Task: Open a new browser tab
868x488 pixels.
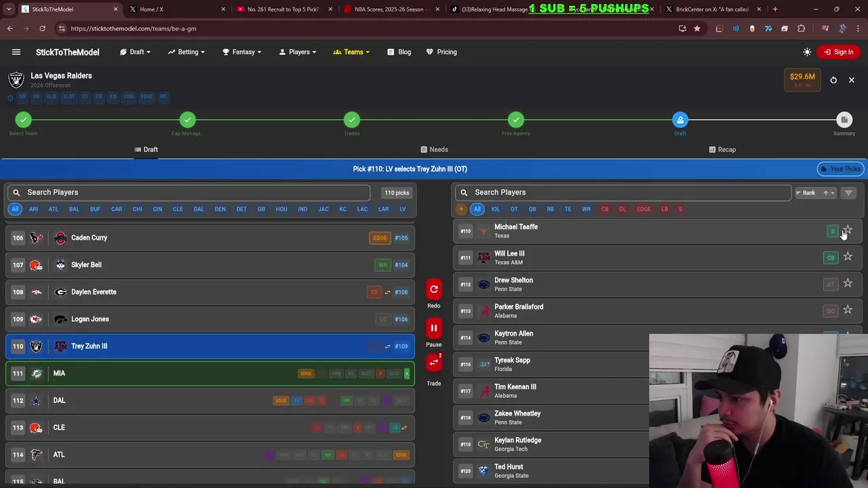Action: click(x=775, y=9)
